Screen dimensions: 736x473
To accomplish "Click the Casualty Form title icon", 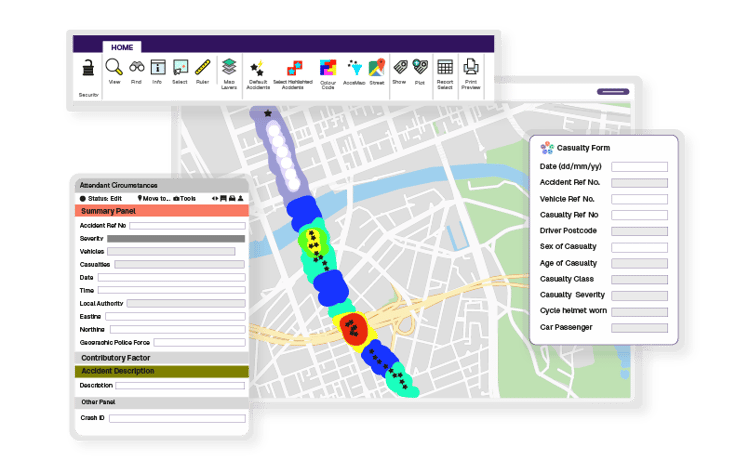I will [547, 148].
